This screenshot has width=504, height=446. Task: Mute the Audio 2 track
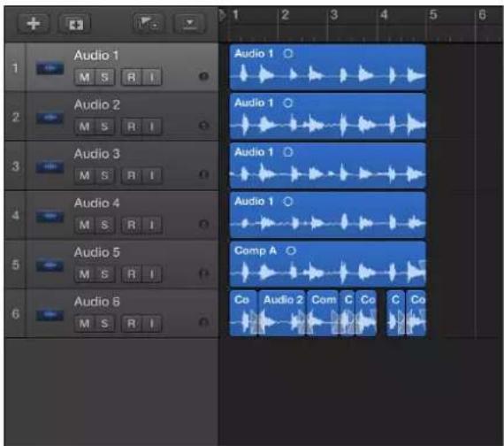point(85,127)
